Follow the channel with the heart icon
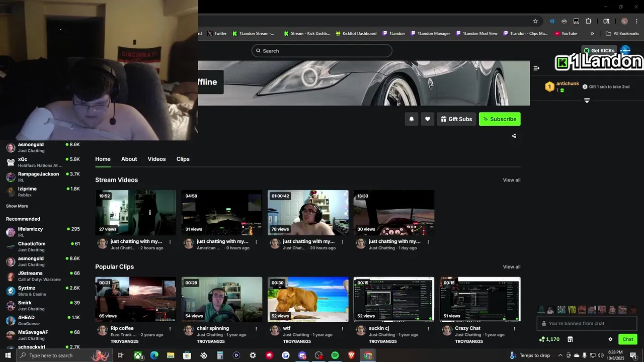The width and height of the screenshot is (644, 362). pyautogui.click(x=428, y=119)
